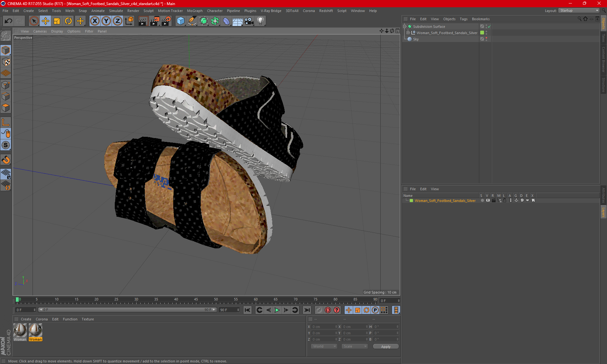The image size is (607, 364).
Task: Click the Apply button
Action: click(386, 347)
